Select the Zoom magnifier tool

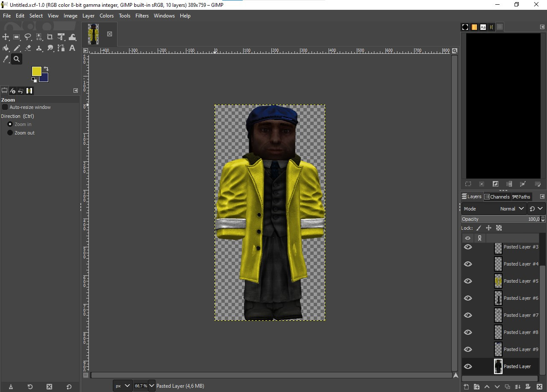pyautogui.click(x=17, y=59)
